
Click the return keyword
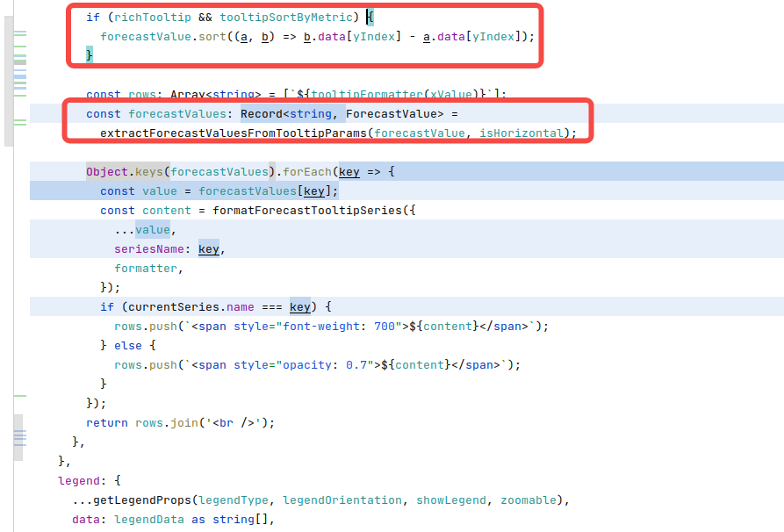point(107,423)
